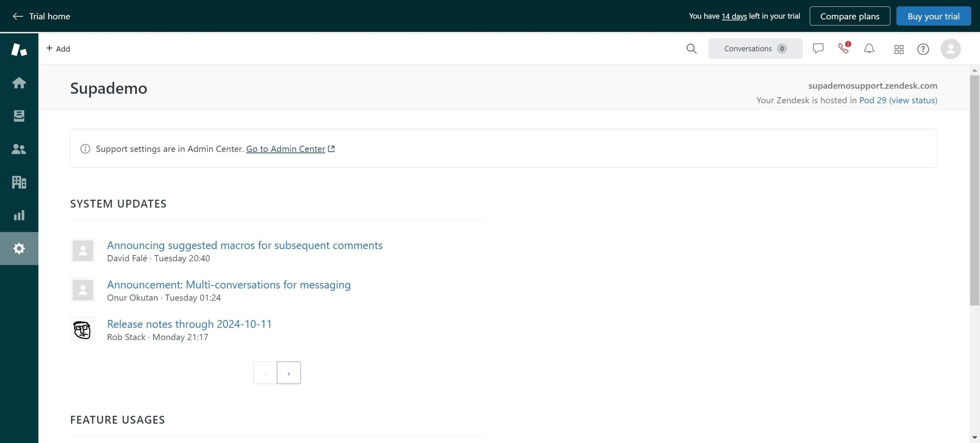Open the Organizations icon in the sidebar

[19, 182]
